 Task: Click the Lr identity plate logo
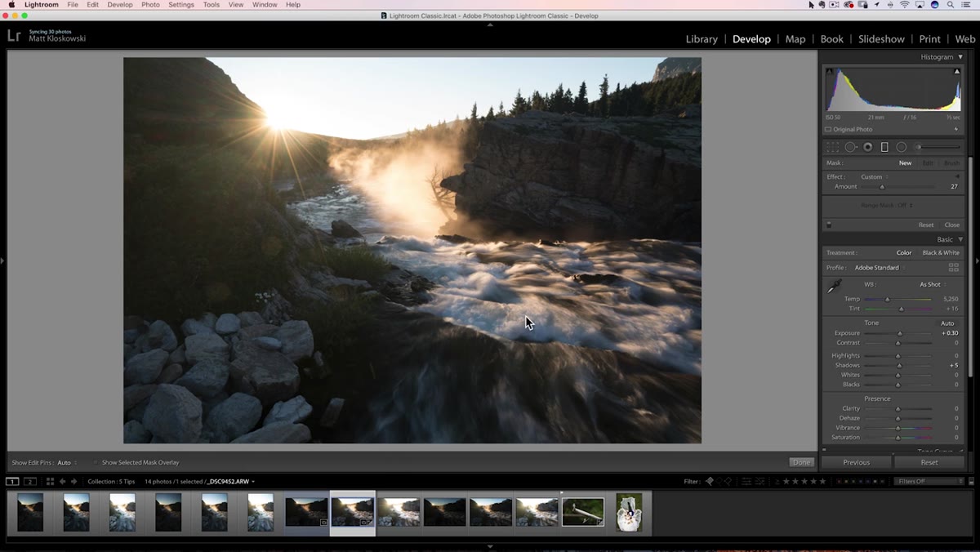click(14, 35)
